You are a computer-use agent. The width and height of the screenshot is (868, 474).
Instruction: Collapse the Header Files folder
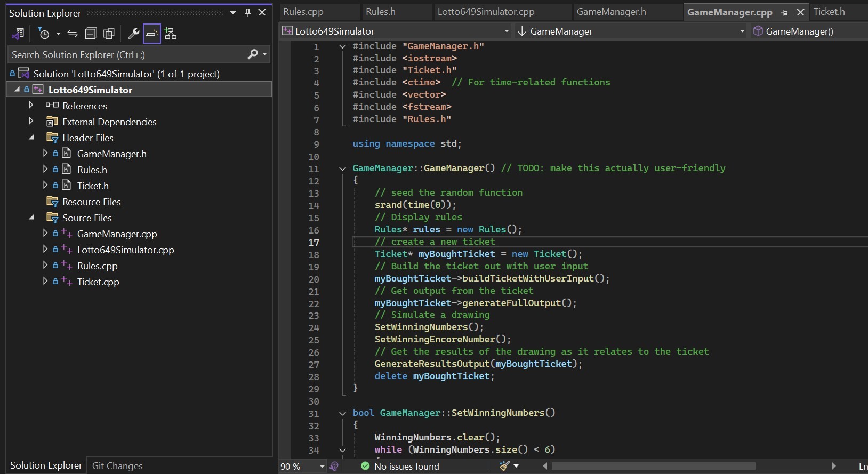(31, 138)
